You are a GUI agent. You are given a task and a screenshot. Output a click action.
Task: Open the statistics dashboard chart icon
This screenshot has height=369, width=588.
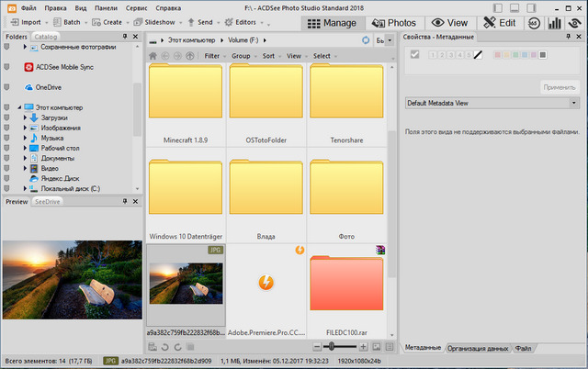[x=557, y=21]
